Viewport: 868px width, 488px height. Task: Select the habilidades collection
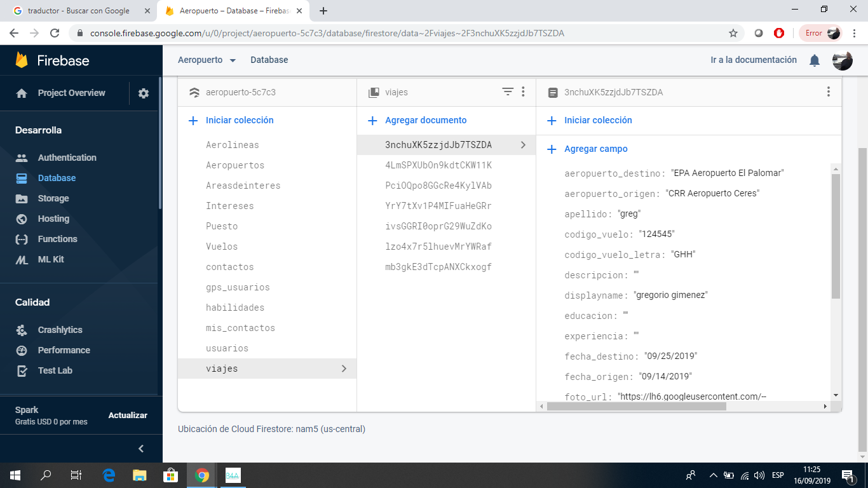pyautogui.click(x=235, y=308)
